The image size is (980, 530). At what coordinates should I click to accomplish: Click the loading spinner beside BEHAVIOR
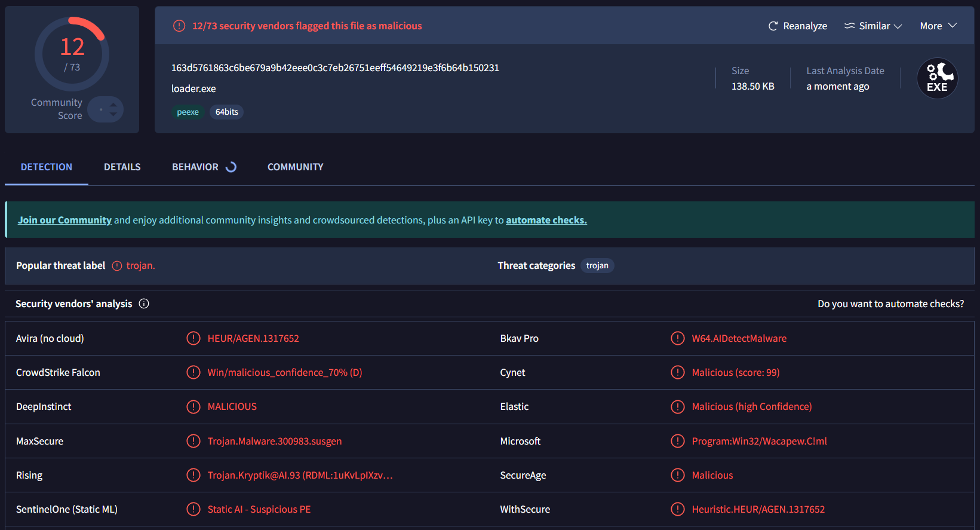coord(231,167)
